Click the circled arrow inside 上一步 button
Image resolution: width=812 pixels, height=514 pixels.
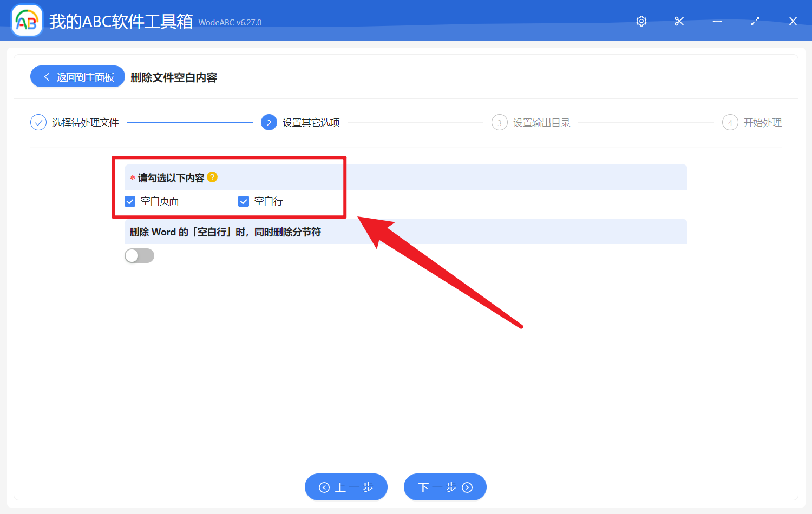click(x=324, y=487)
